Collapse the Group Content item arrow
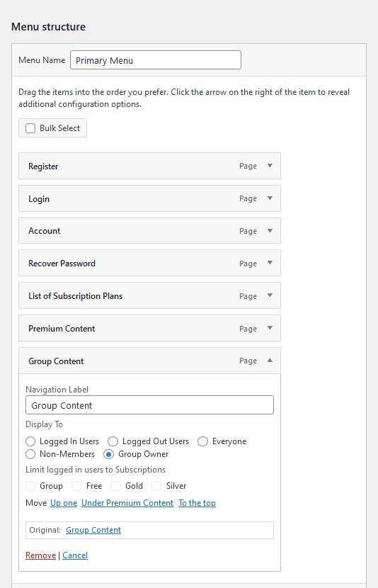The width and height of the screenshot is (378, 588). pyautogui.click(x=270, y=361)
